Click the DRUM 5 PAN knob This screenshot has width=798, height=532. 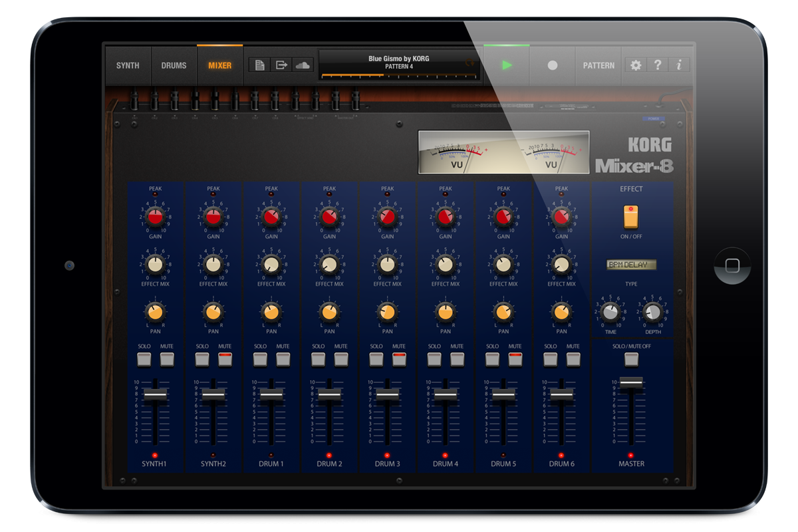coord(503,311)
